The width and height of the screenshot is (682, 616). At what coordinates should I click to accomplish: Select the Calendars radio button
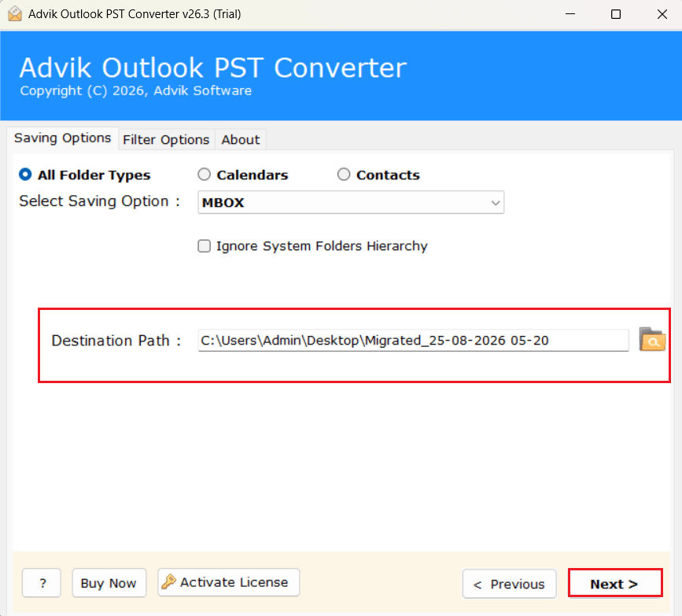click(204, 175)
